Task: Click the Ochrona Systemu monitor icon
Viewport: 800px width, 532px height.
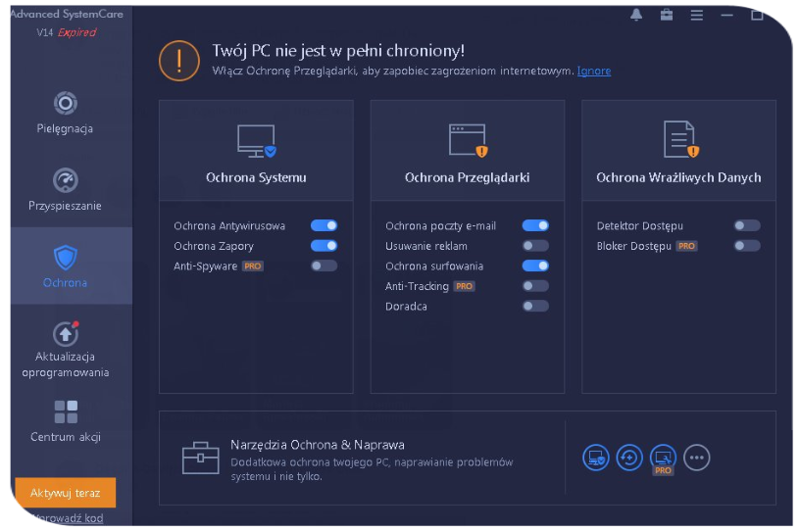Action: point(257,141)
